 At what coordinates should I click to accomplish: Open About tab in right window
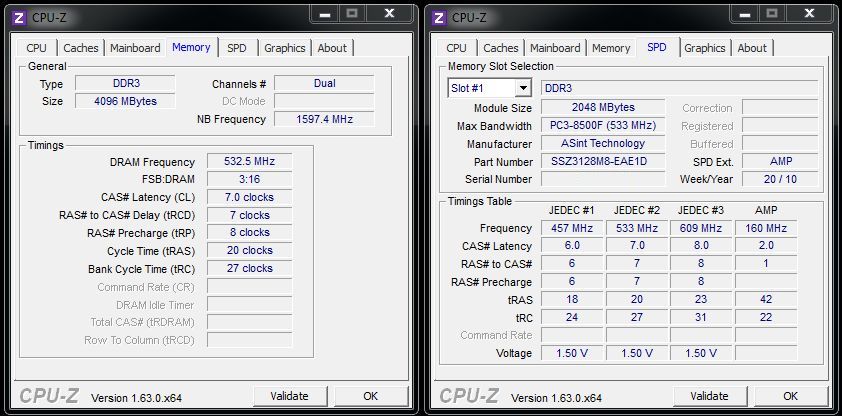pyautogui.click(x=752, y=48)
